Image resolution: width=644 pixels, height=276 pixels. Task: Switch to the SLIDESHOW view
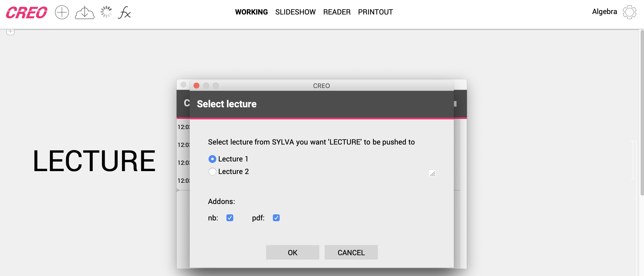[295, 12]
